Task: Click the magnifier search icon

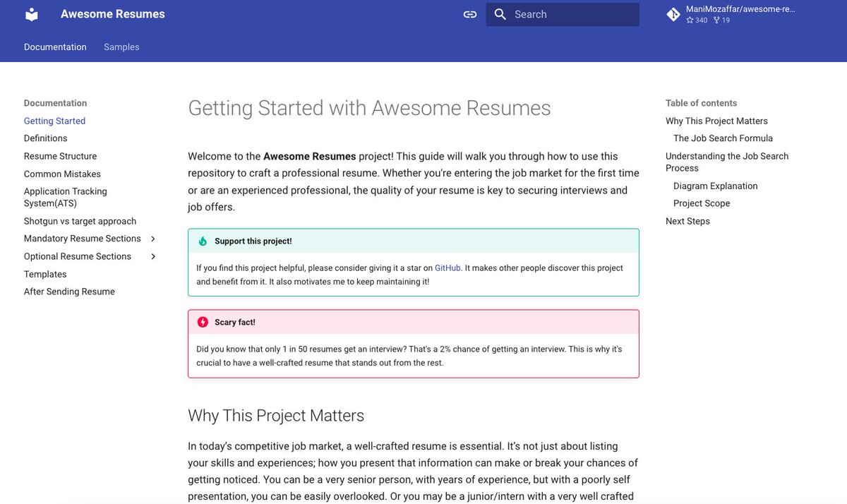Action: pyautogui.click(x=500, y=14)
